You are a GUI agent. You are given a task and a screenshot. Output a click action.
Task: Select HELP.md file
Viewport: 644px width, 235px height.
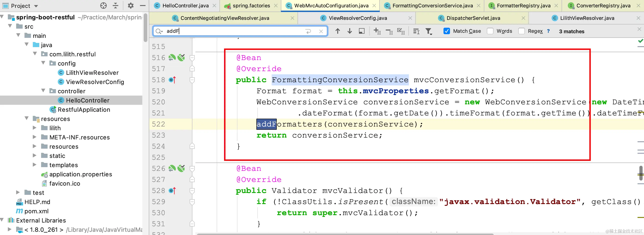37,202
